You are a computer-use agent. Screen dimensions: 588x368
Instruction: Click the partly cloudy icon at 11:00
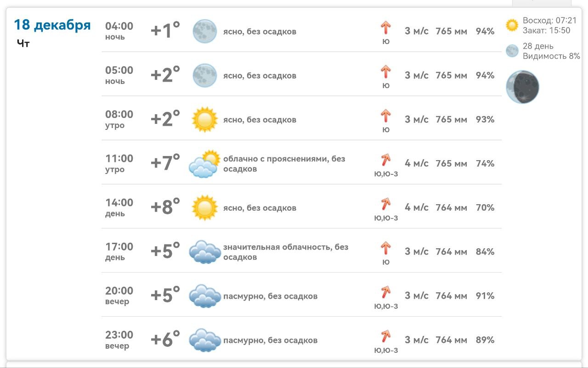pyautogui.click(x=204, y=164)
